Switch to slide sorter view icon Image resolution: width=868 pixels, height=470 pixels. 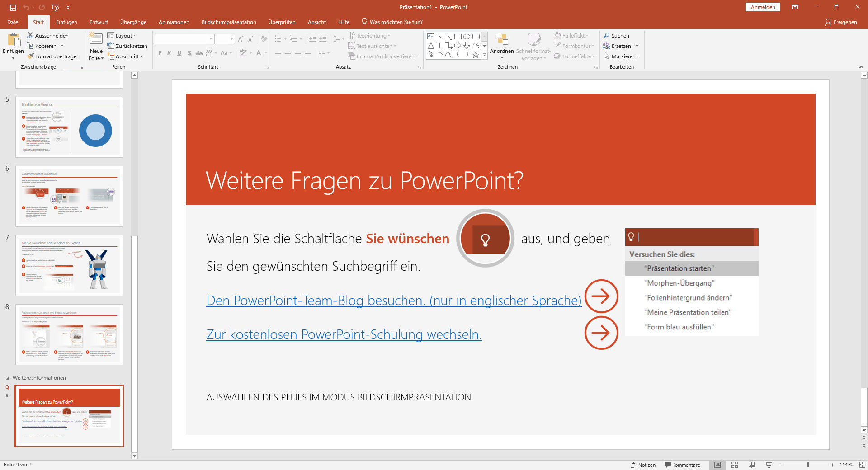tap(735, 465)
